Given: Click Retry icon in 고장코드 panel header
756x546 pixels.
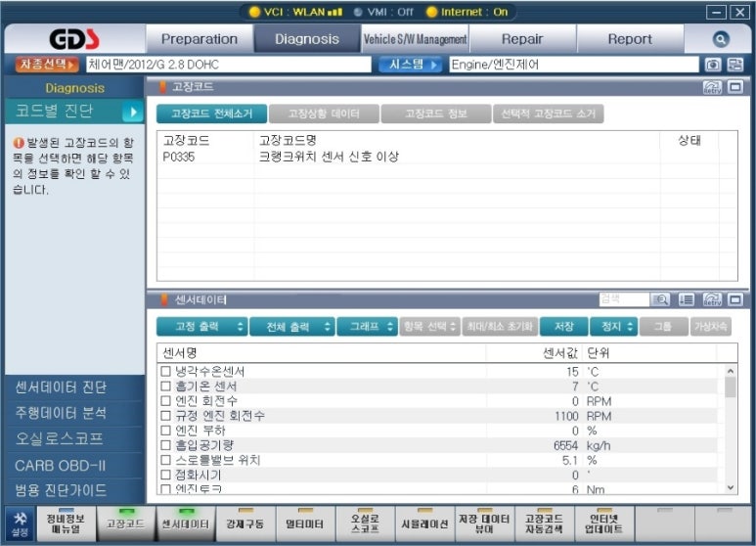Looking at the screenshot, I should [712, 87].
